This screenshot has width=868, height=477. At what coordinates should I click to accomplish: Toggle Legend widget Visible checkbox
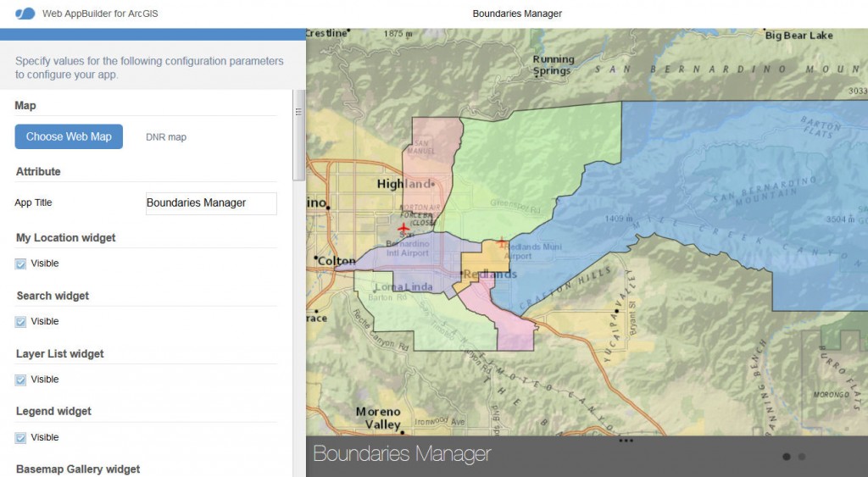click(x=20, y=438)
